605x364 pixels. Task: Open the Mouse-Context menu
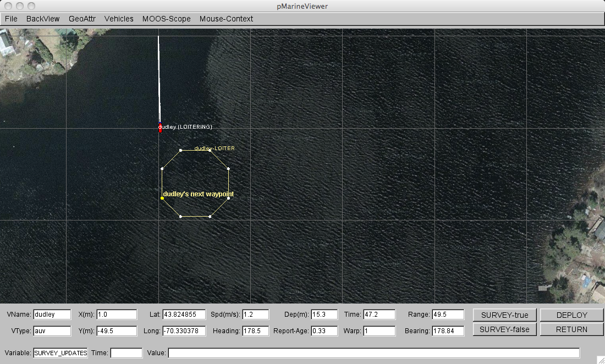(x=226, y=19)
